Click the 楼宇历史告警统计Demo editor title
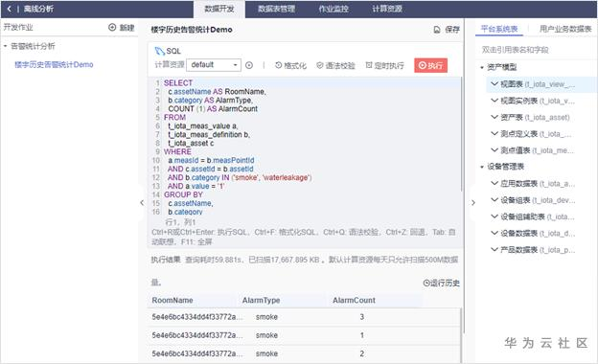 (192, 30)
